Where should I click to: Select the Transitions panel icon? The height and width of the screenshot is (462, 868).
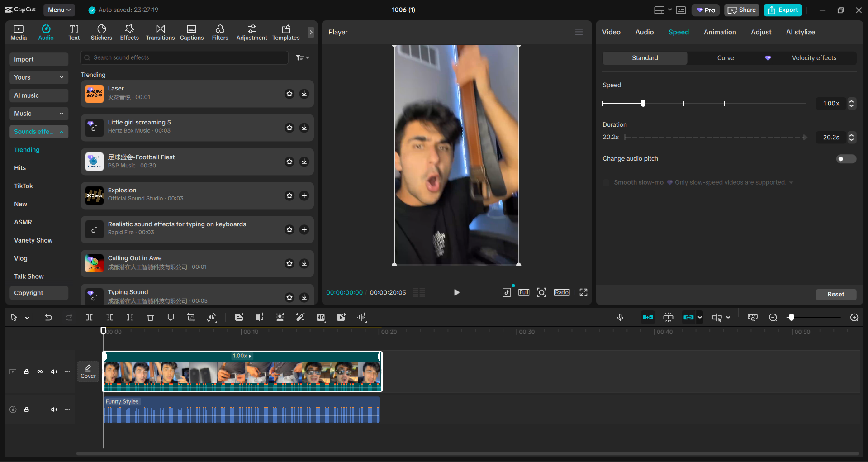tap(160, 32)
